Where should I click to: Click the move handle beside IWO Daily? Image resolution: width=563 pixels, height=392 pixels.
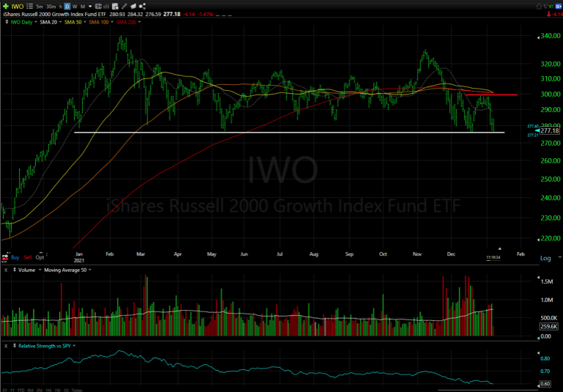click(x=7, y=22)
